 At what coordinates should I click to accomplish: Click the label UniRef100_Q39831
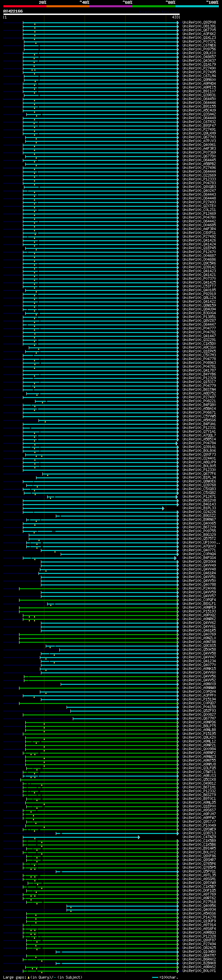[199, 95]
